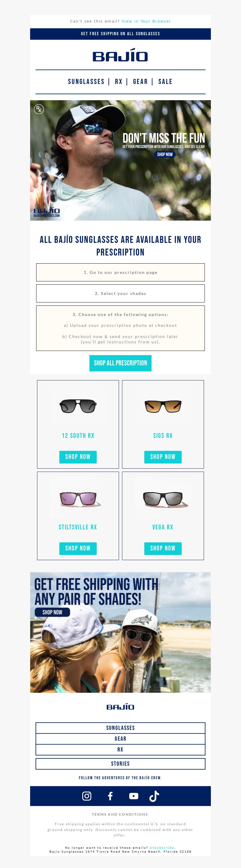Open the SUNGLASSES navigation item at top
241x868 pixels.
tap(86, 82)
